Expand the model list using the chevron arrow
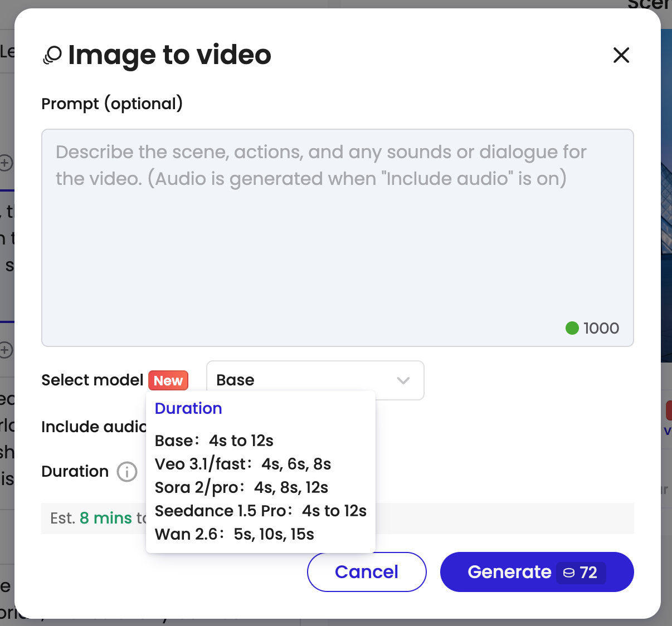 (x=403, y=380)
